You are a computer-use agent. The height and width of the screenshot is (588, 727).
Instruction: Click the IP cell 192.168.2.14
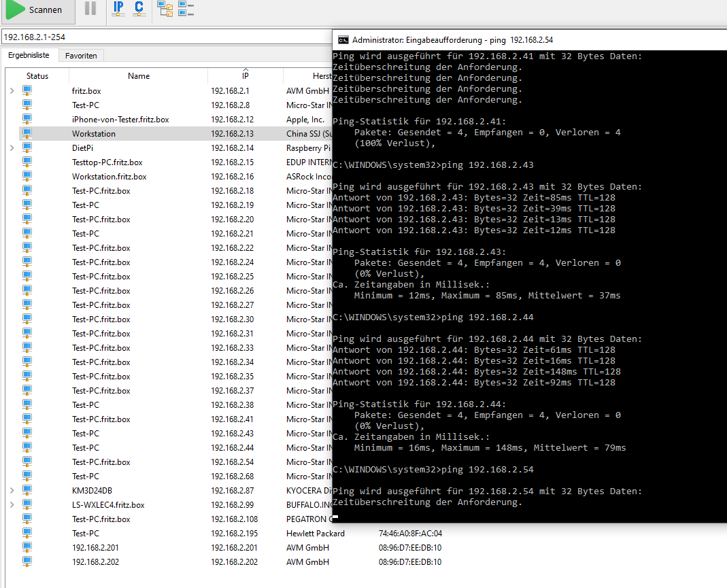point(233,148)
